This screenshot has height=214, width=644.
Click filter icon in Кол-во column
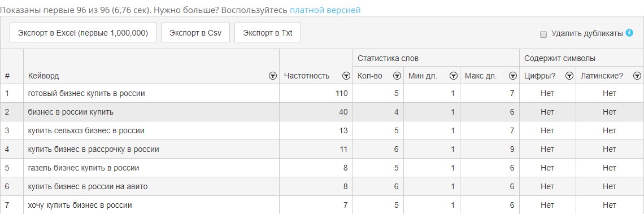pyautogui.click(x=397, y=76)
